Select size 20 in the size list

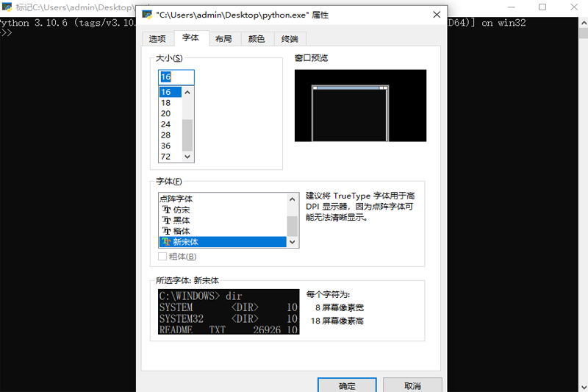tap(171, 113)
